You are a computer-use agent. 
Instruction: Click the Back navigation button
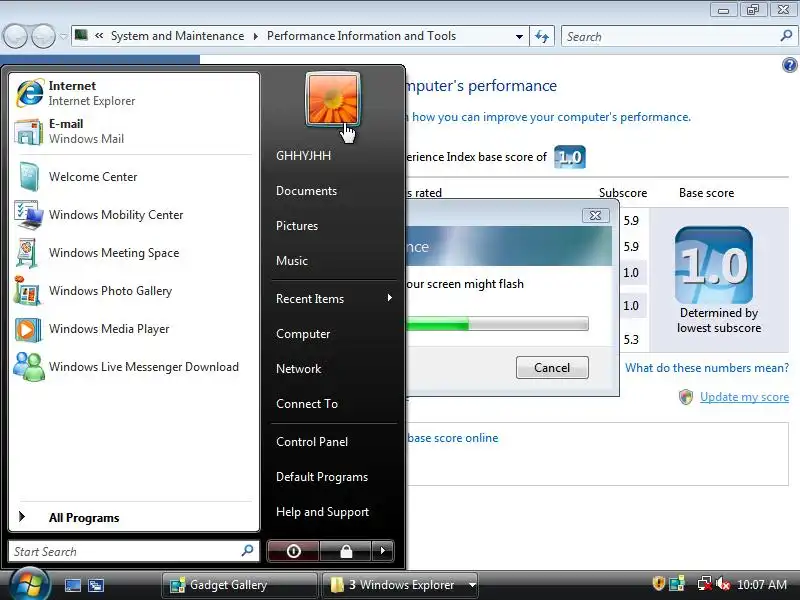(x=15, y=36)
